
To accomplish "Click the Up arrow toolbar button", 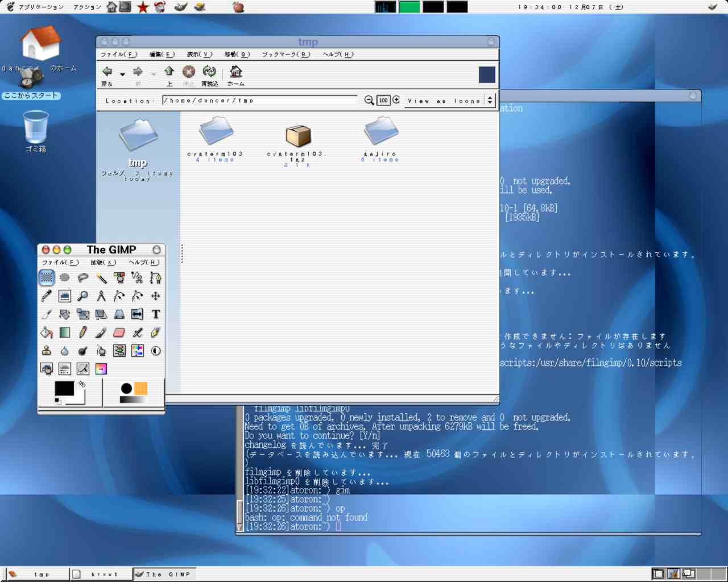I will (169, 75).
